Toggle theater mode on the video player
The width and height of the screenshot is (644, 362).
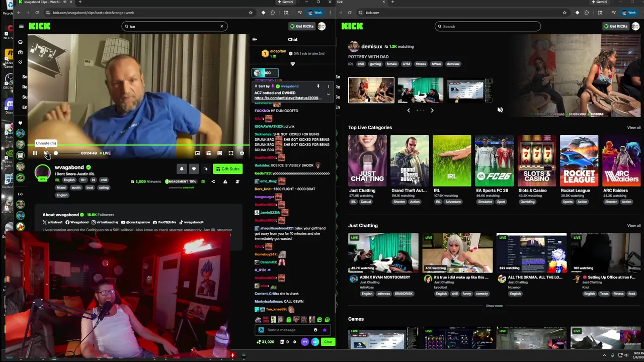click(x=220, y=153)
